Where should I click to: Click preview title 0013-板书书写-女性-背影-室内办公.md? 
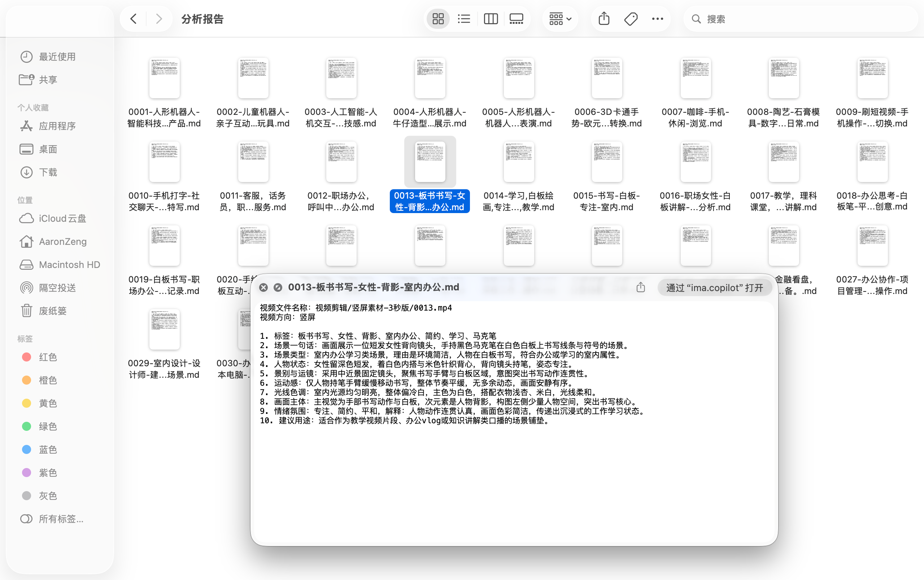click(x=374, y=287)
